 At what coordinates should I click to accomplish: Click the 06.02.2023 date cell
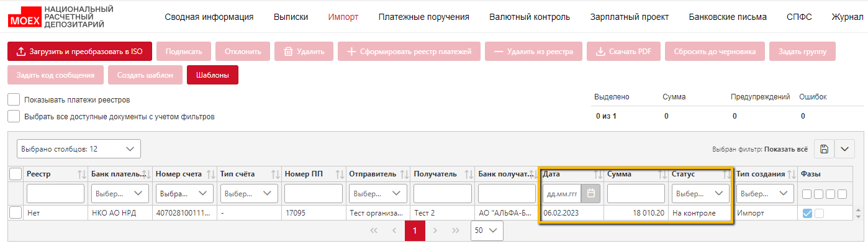point(572,213)
